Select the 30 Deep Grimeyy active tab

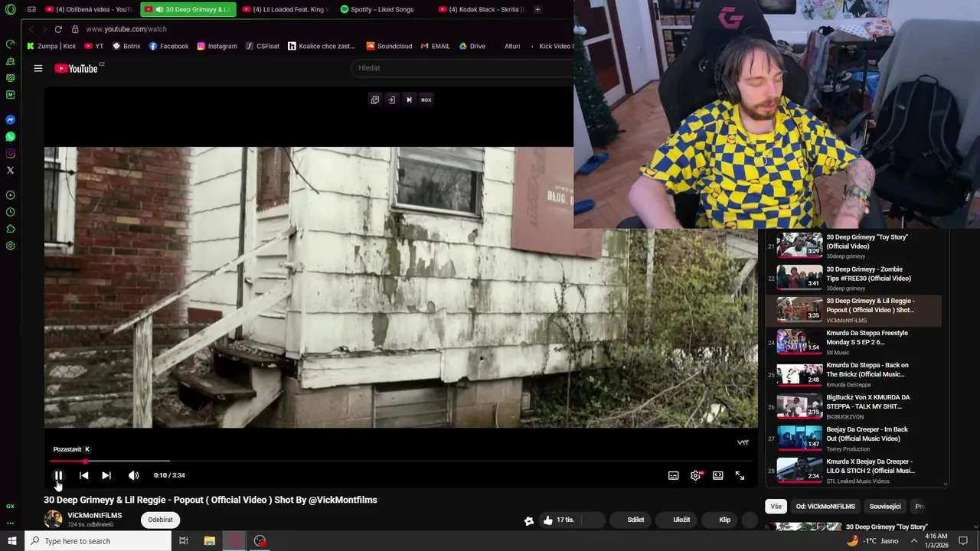click(188, 9)
